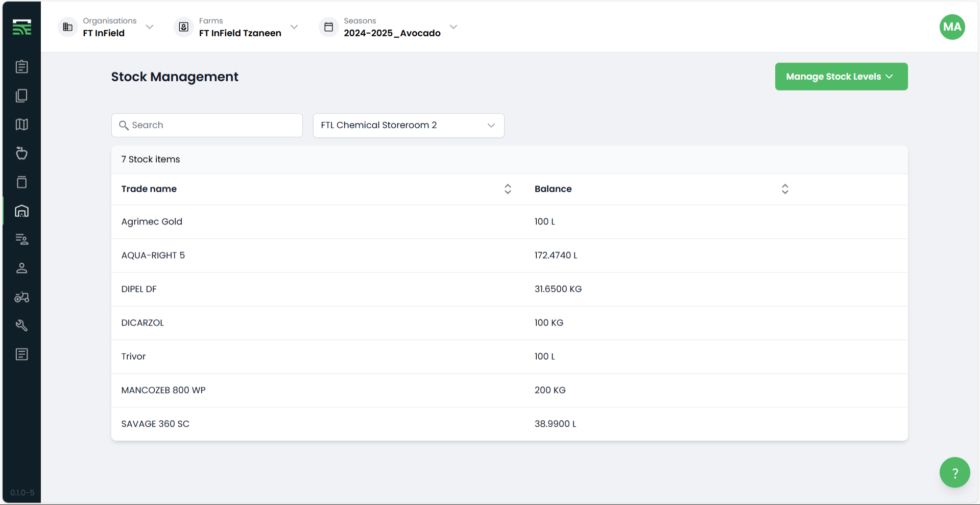This screenshot has height=505, width=980.
Task: Select the AQUA-RIGHT 5 row
Action: point(510,256)
